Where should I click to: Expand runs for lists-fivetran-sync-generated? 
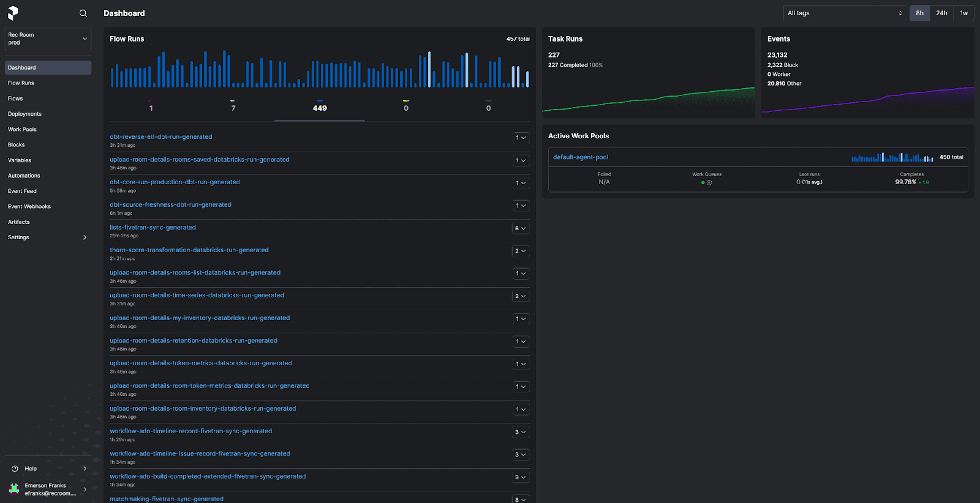click(x=520, y=228)
